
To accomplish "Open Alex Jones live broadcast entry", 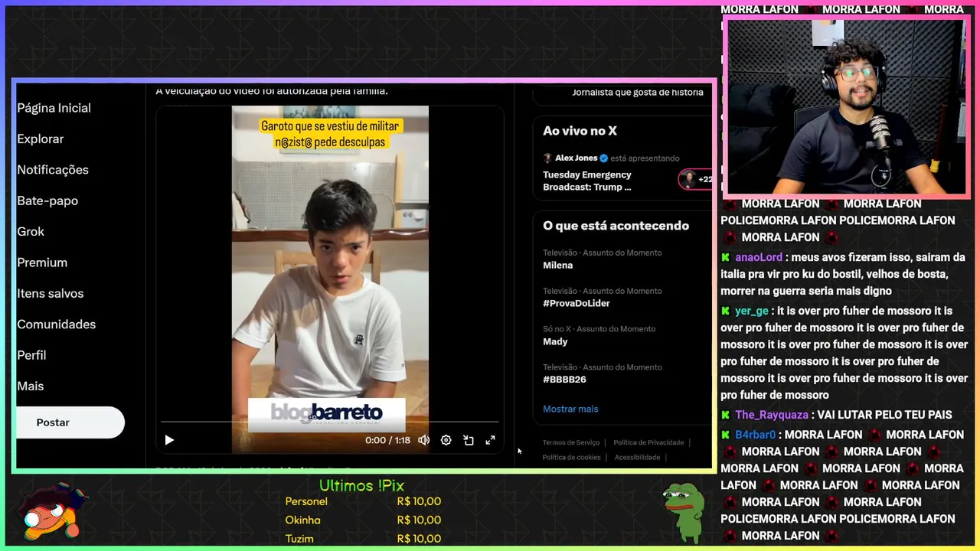I will [622, 172].
